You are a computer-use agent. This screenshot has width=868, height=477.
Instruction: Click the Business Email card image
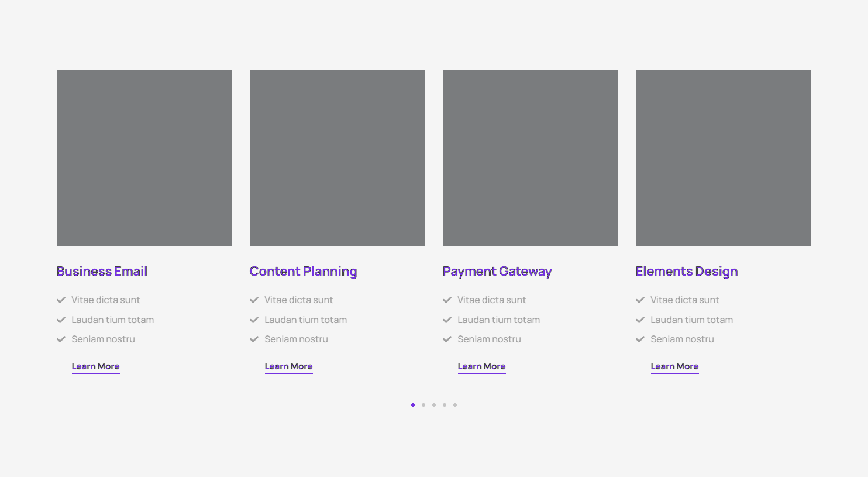[x=144, y=158]
